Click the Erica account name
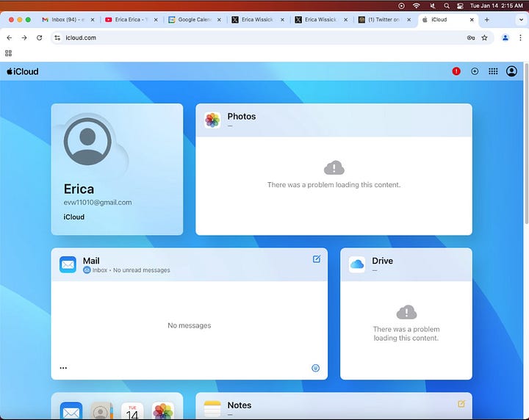This screenshot has height=420, width=529. click(x=79, y=189)
